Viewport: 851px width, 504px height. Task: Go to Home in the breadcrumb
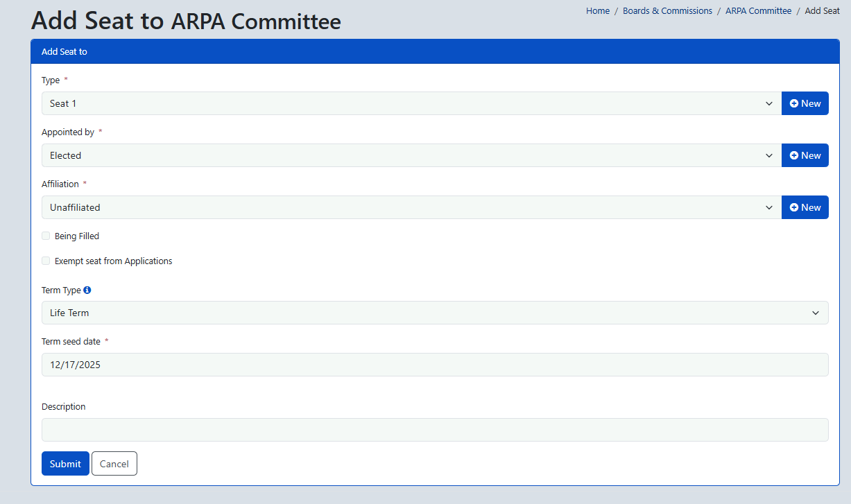598,11
